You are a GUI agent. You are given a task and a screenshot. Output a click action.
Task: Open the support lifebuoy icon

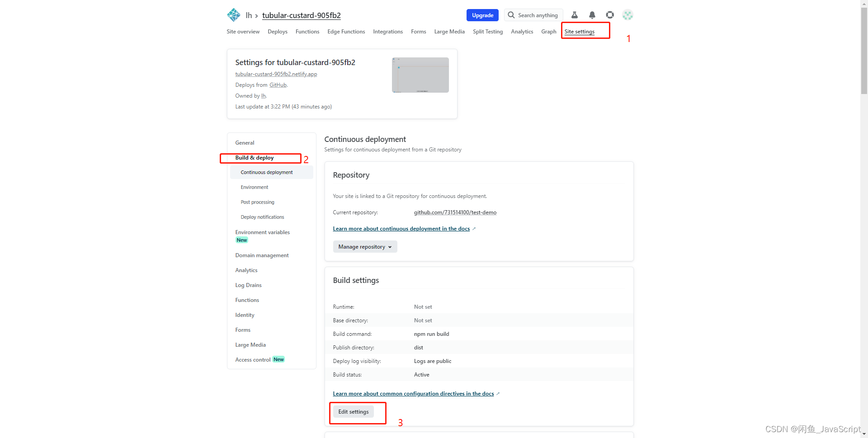pos(610,15)
